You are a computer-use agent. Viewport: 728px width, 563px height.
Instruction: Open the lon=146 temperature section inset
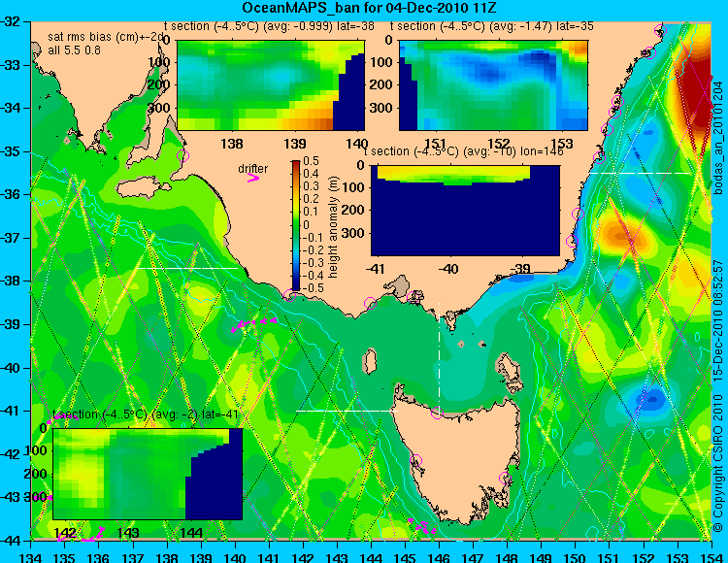click(465, 211)
